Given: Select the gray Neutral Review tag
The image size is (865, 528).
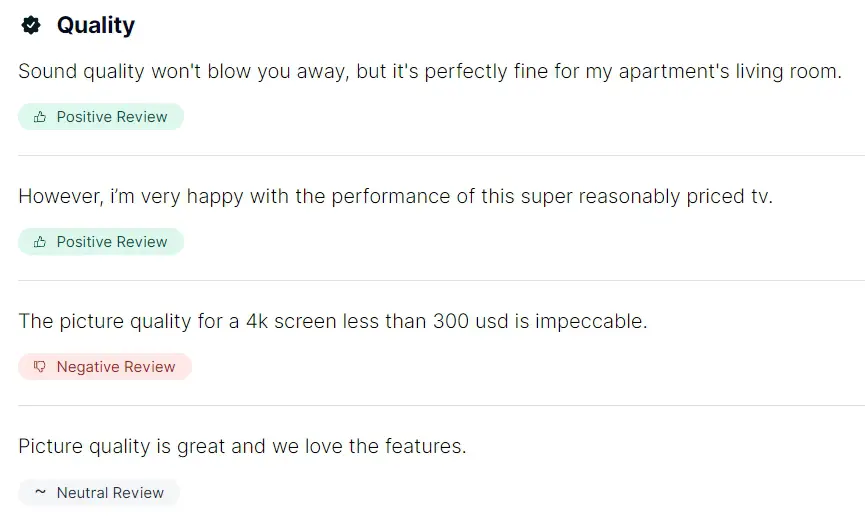Looking at the screenshot, I should pyautogui.click(x=99, y=493).
